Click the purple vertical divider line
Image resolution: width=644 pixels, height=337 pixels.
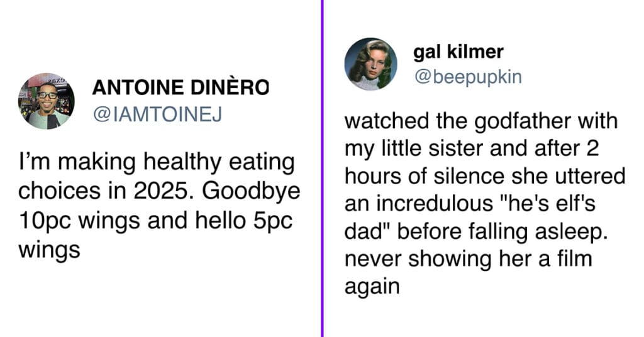(x=323, y=168)
